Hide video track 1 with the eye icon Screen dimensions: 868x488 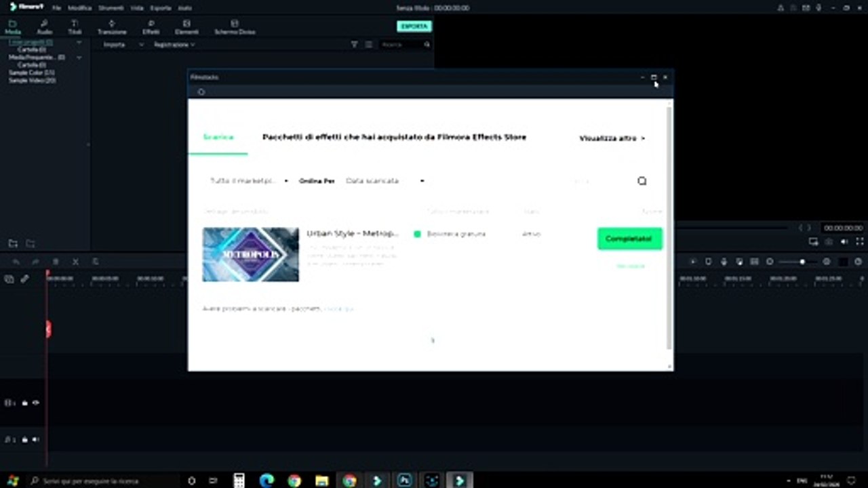36,403
